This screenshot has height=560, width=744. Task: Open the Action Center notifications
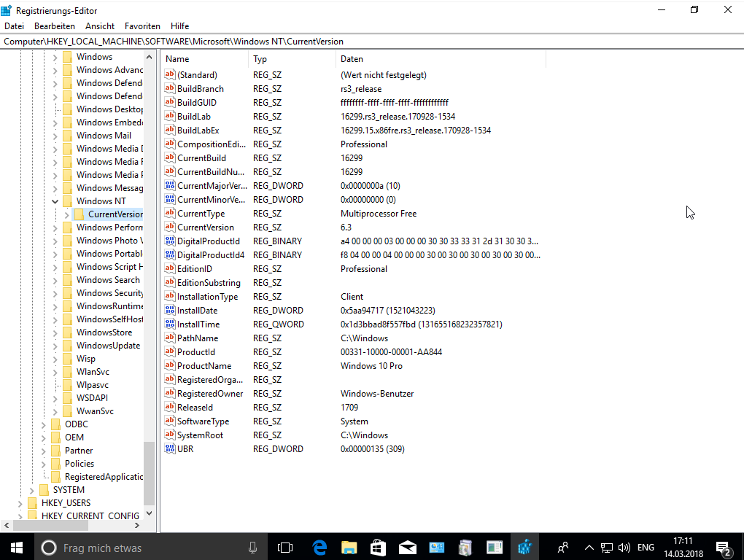tap(723, 548)
